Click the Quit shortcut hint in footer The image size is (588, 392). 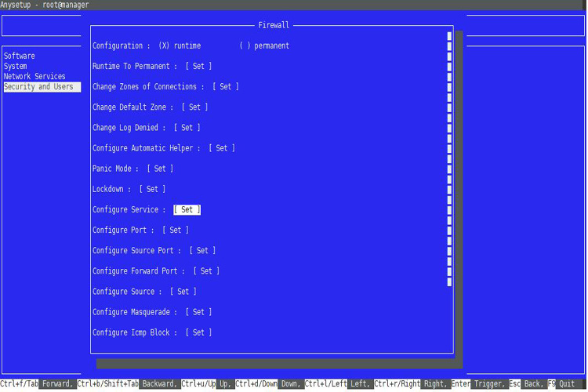(567, 383)
